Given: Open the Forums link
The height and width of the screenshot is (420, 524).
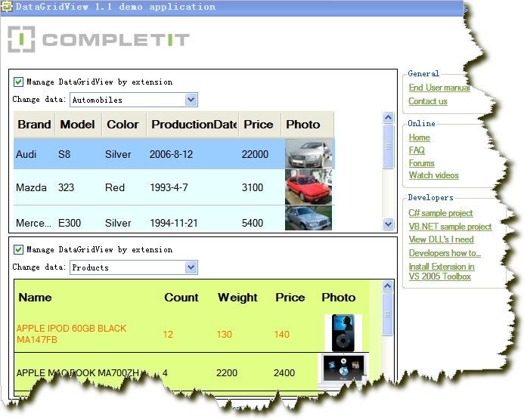Looking at the screenshot, I should click(x=421, y=163).
